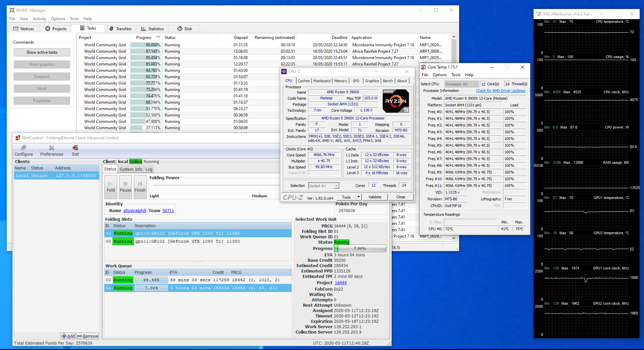Click the BOINC Manager title bar icon
Viewport: 644px width, 350px height.
(12, 10)
